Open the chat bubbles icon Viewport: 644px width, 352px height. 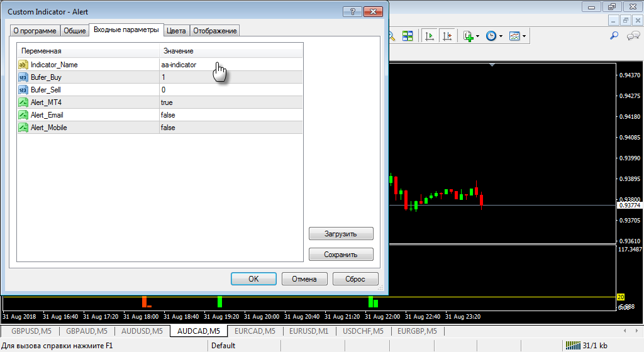click(633, 36)
